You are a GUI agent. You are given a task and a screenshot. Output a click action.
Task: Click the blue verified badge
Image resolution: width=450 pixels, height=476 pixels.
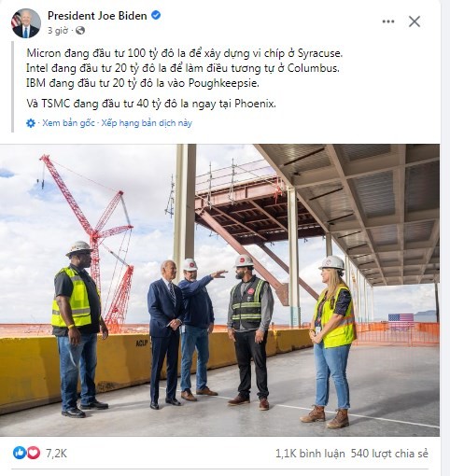pyautogui.click(x=156, y=15)
